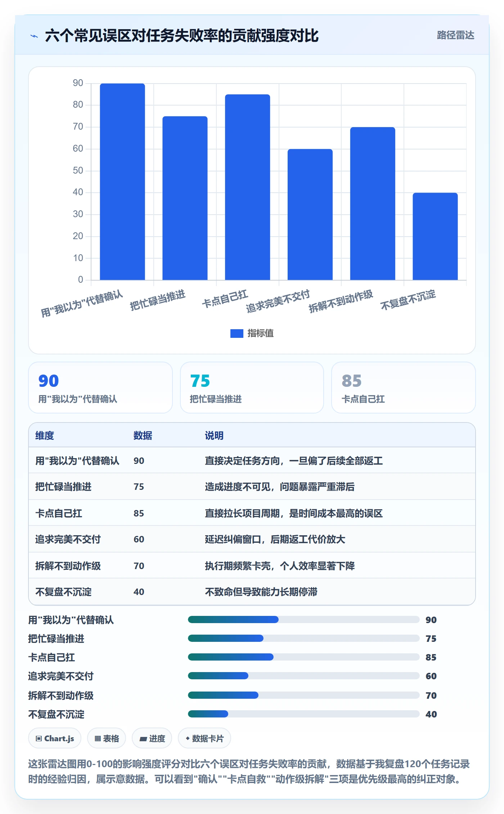Click the progress bar with value 75
504x814 pixels.
click(x=304, y=638)
